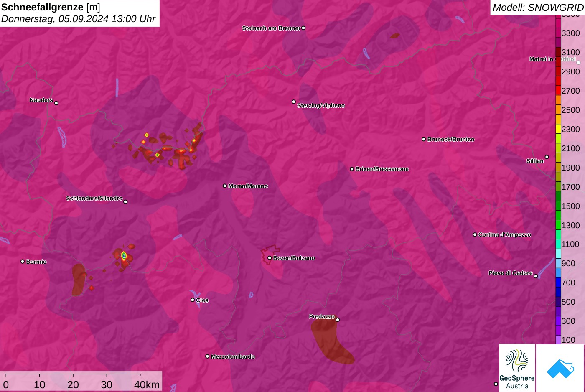Select the Sillian city marker
This screenshot has height=392, width=585.
[547, 157]
